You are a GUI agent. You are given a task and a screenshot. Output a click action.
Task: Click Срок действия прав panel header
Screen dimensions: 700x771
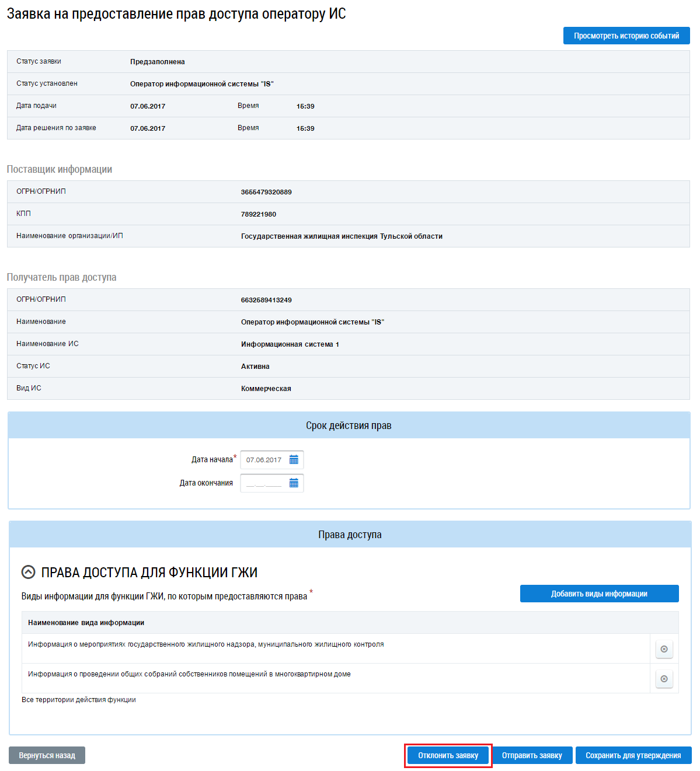[x=349, y=425]
